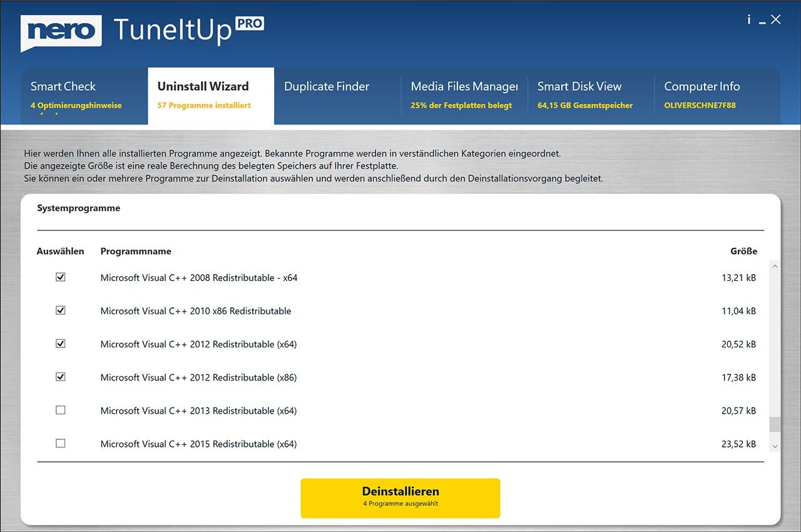Image resolution: width=801 pixels, height=532 pixels.
Task: Click the Größe column header
Action: click(743, 251)
